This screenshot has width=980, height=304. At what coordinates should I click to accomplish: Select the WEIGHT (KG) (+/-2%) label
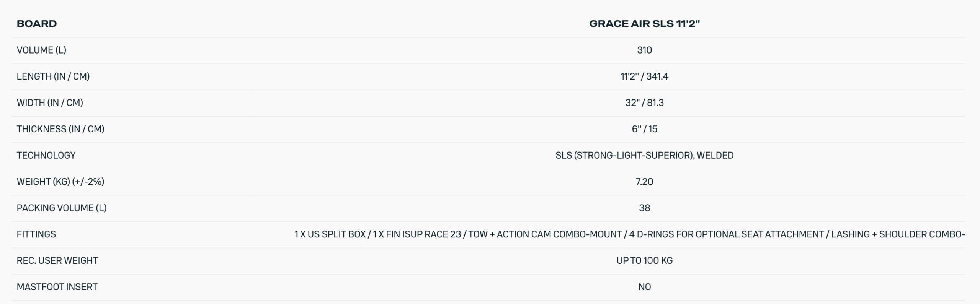pos(60,182)
